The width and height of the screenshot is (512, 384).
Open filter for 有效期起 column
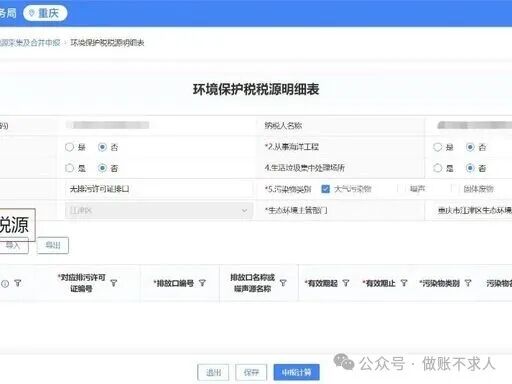click(x=346, y=283)
